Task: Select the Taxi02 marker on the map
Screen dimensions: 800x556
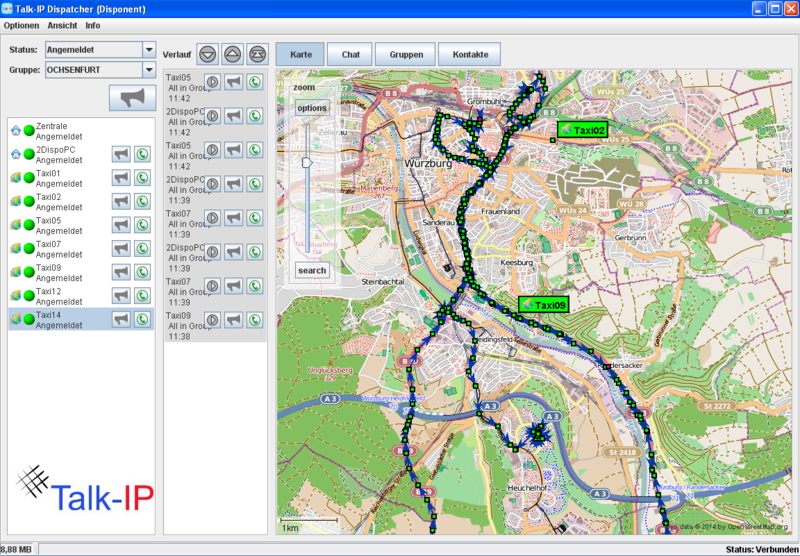Action: 583,130
